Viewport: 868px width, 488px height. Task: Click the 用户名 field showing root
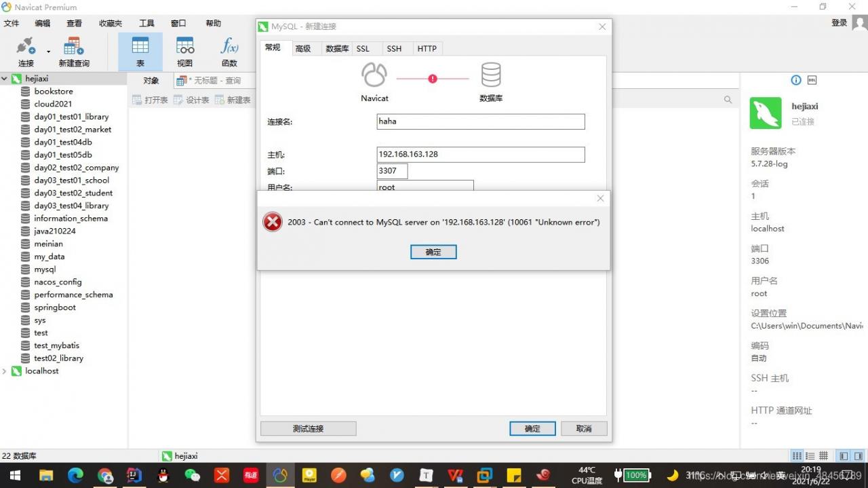point(425,186)
